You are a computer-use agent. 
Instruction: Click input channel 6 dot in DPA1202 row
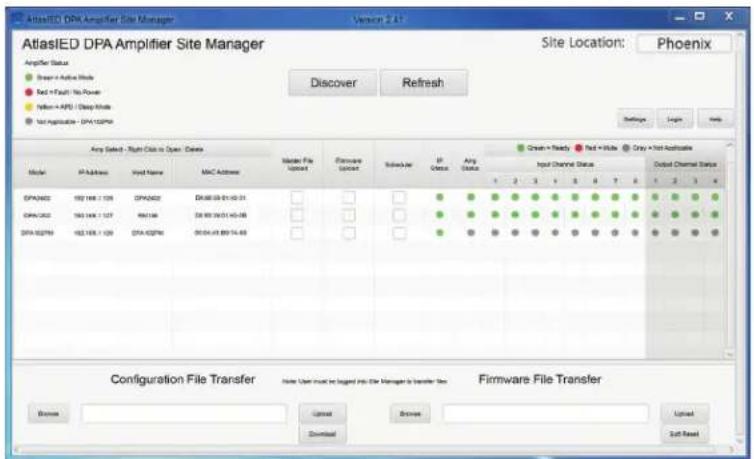(x=595, y=215)
